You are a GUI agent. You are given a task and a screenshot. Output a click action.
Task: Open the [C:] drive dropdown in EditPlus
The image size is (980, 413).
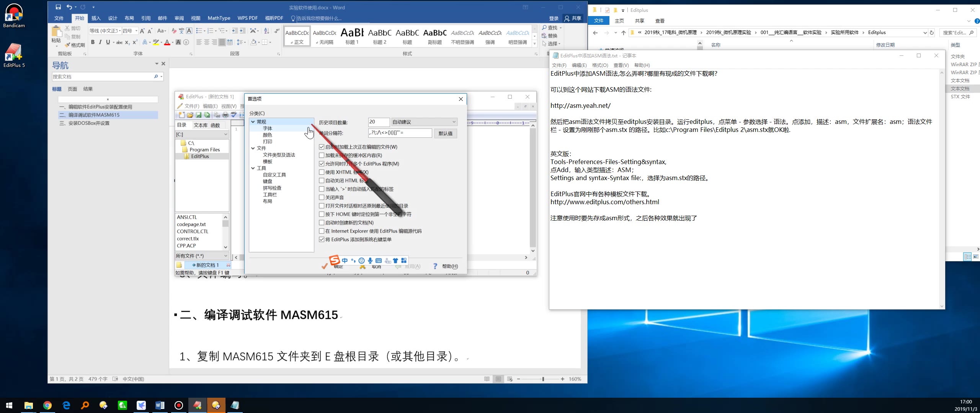202,134
